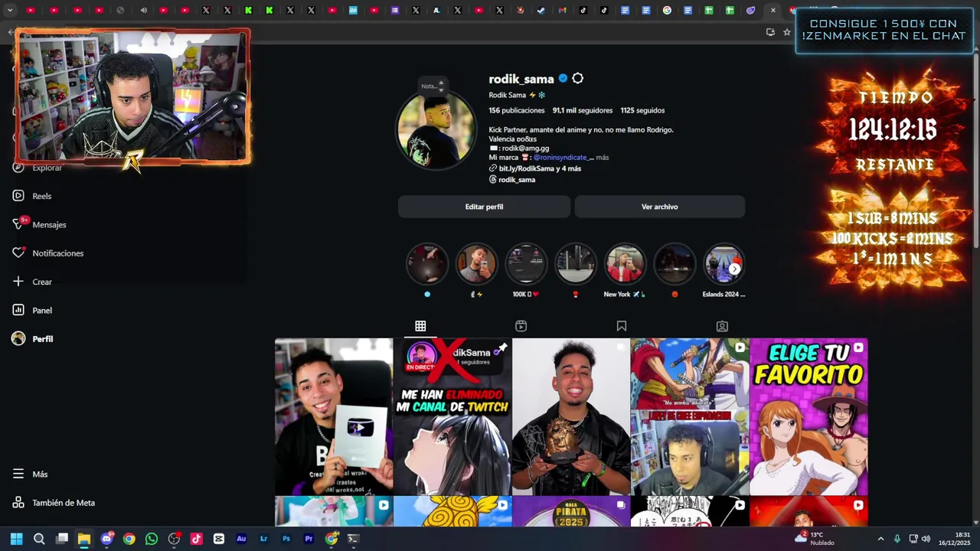The width and height of the screenshot is (980, 551).
Task: Open the terminal taskbar icon
Action: [x=353, y=539]
